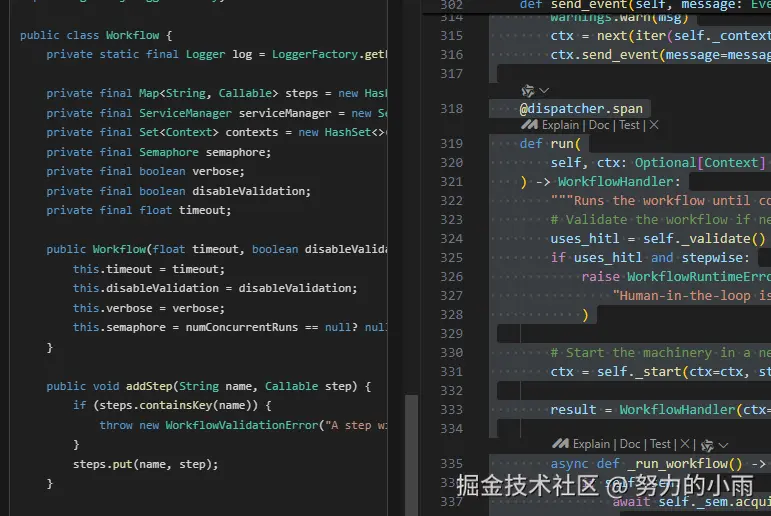This screenshot has height=516, width=771.
Task: Click 'raise' keyword on line 326
Action: tap(600, 277)
